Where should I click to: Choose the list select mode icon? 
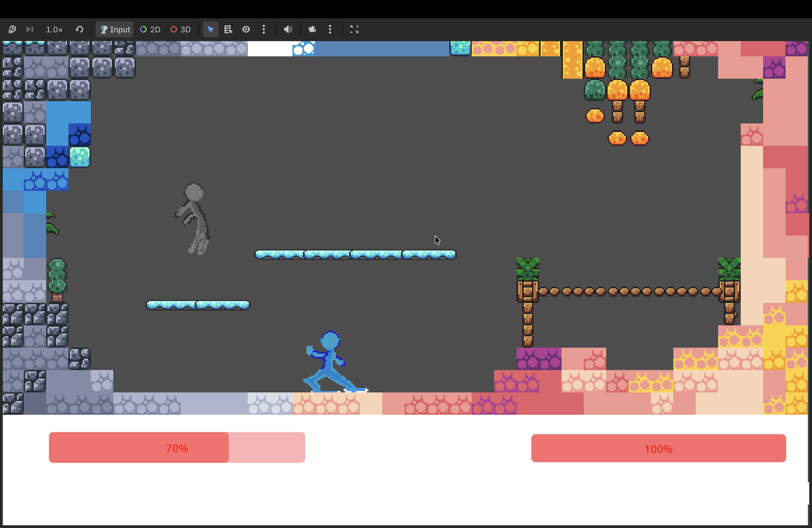pyautogui.click(x=228, y=30)
